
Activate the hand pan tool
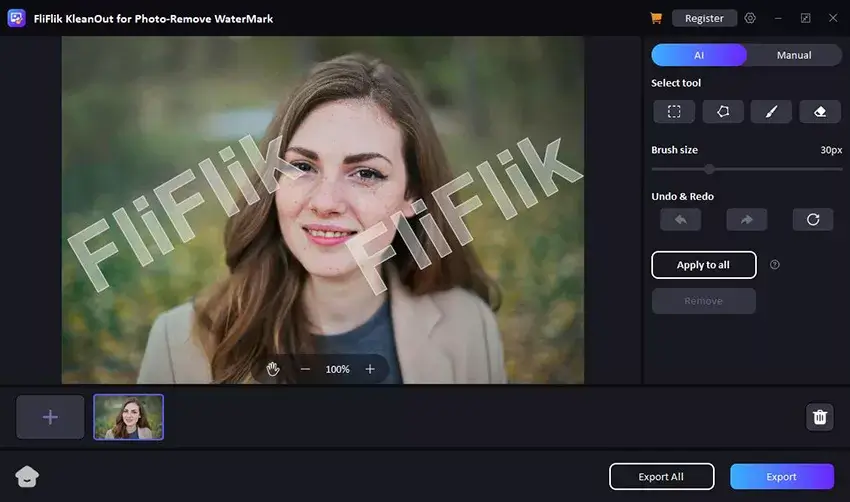point(273,369)
